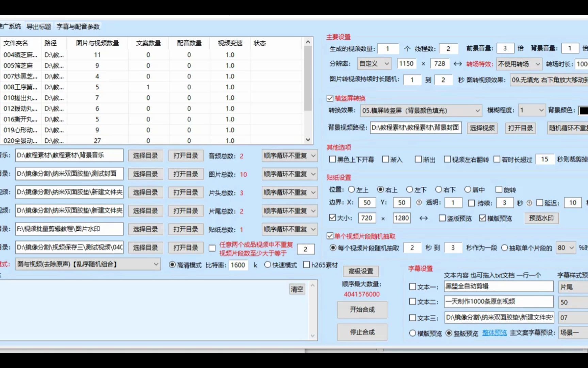The width and height of the screenshot is (588, 368).
Task: Select 高清模式 radio option
Action: point(173,265)
